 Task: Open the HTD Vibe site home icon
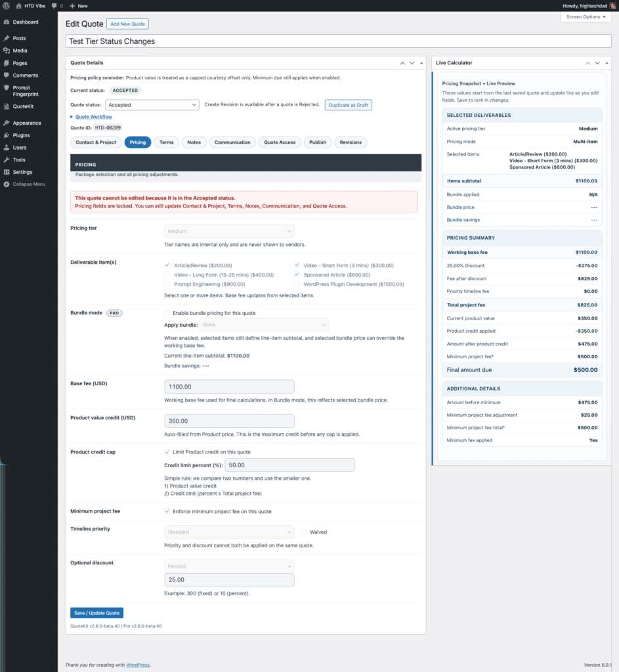(x=18, y=6)
